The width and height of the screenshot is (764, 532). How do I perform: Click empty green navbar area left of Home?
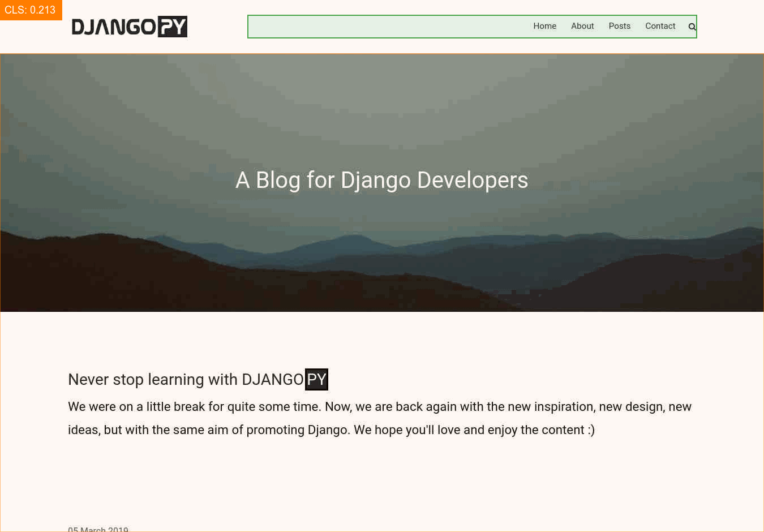click(x=385, y=27)
